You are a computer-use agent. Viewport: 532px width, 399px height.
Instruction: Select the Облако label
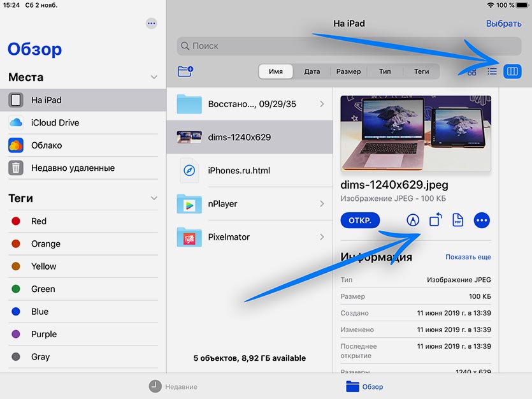pos(47,145)
